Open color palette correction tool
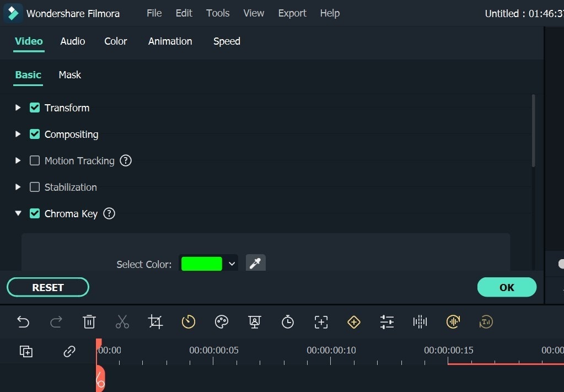The height and width of the screenshot is (392, 564). click(222, 322)
